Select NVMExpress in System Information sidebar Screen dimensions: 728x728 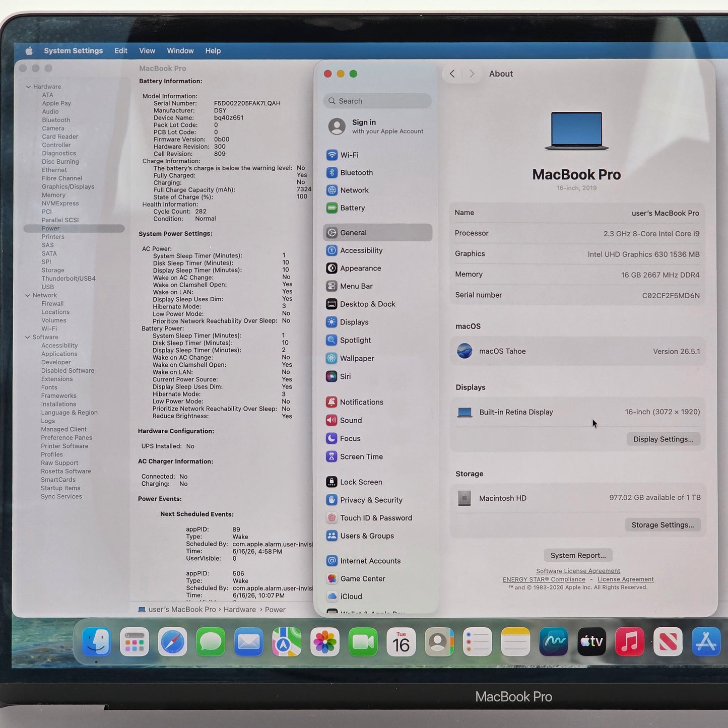[x=60, y=204]
